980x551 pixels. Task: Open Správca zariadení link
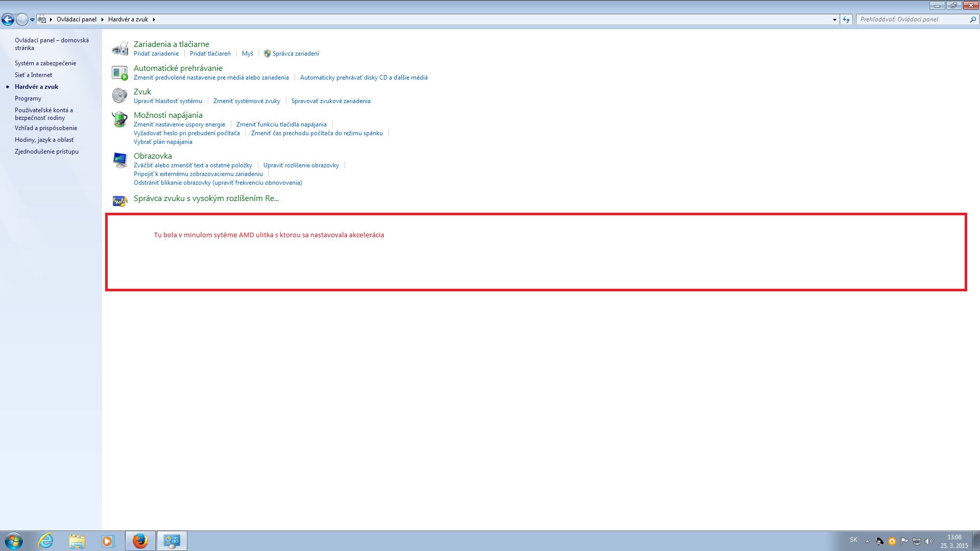click(x=296, y=54)
